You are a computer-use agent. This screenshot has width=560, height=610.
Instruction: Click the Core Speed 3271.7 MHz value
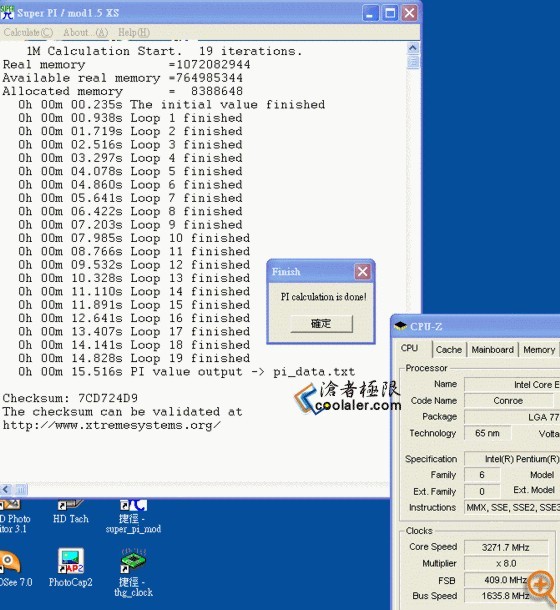click(x=506, y=547)
